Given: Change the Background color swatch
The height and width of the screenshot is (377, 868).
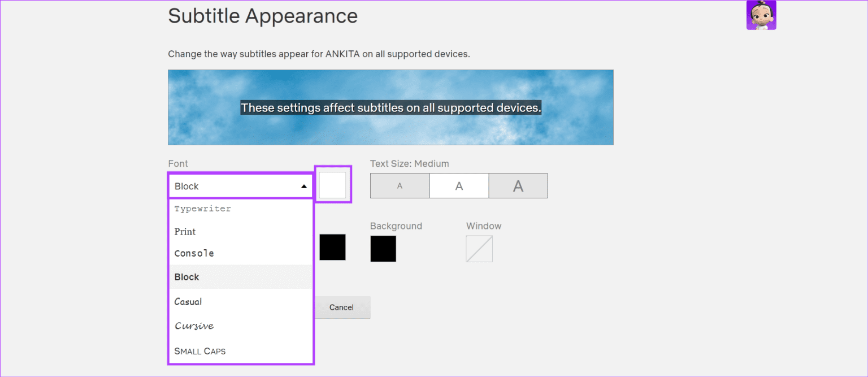Looking at the screenshot, I should [x=383, y=249].
